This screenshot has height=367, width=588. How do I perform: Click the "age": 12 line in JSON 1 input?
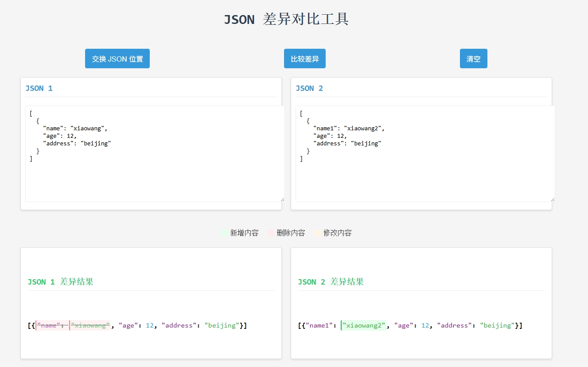pos(60,136)
